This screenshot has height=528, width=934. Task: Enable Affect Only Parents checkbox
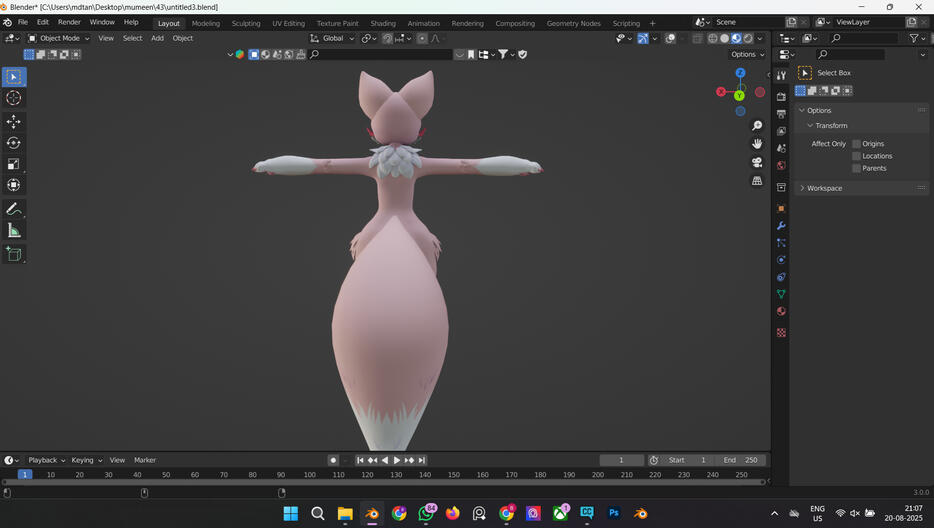tap(857, 168)
